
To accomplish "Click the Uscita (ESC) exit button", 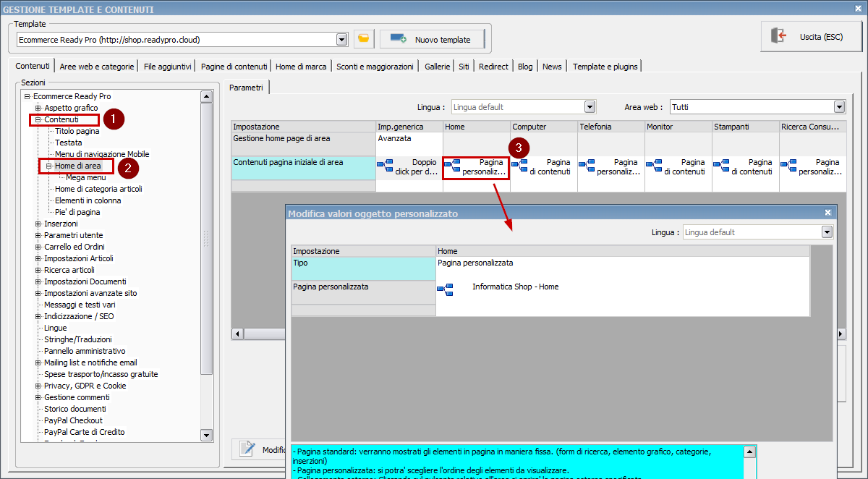I will pyautogui.click(x=811, y=36).
